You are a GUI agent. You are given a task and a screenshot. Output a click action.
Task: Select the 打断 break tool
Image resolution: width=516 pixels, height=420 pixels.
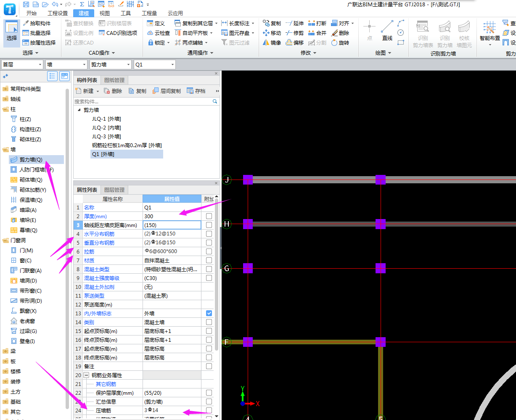(x=317, y=23)
